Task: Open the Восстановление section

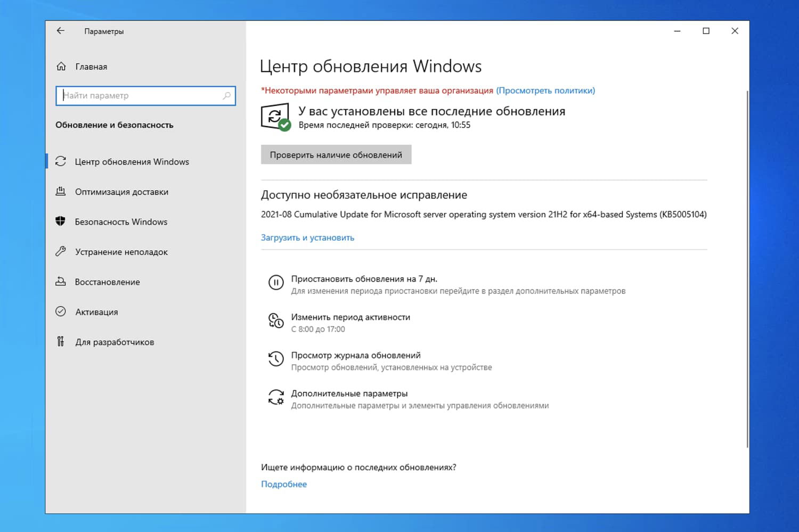Action: (107, 282)
